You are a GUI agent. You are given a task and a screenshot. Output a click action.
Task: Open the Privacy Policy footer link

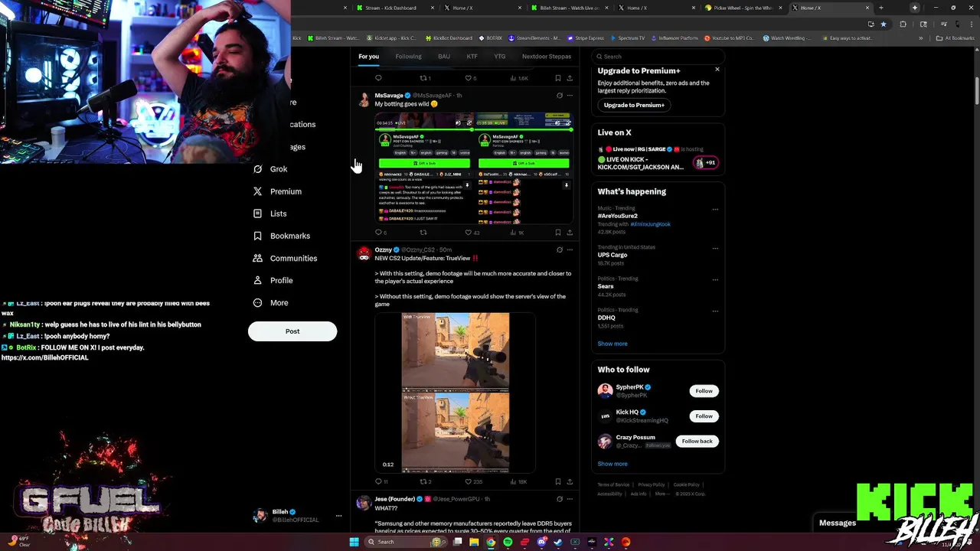pyautogui.click(x=652, y=484)
